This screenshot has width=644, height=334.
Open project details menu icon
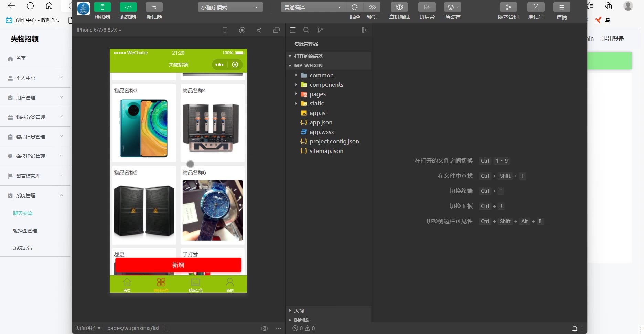tap(561, 7)
